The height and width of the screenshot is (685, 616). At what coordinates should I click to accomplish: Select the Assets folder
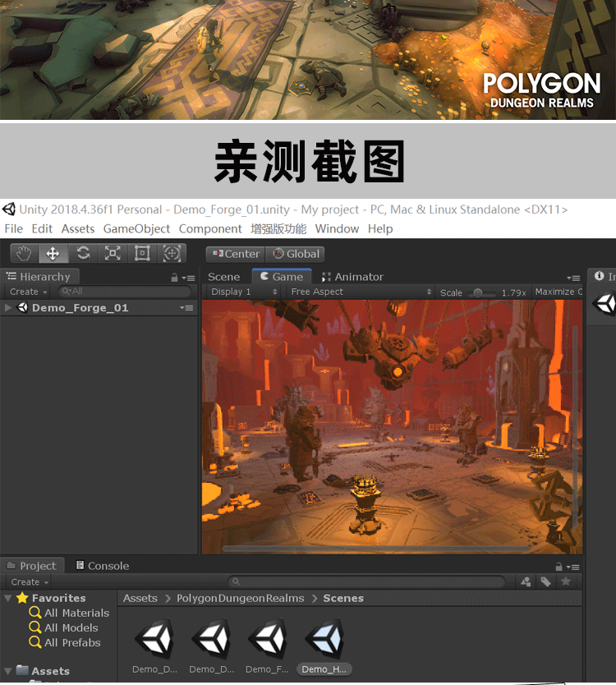click(43, 670)
